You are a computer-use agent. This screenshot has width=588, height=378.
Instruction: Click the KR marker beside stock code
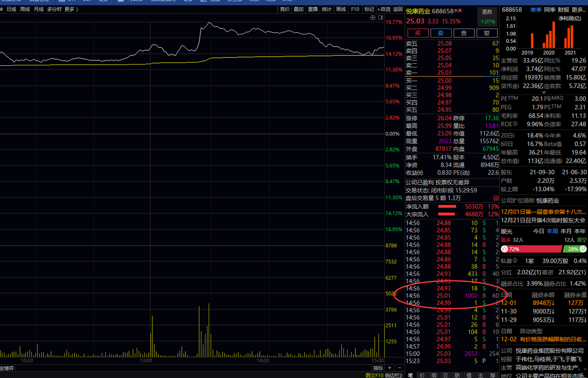(458, 11)
